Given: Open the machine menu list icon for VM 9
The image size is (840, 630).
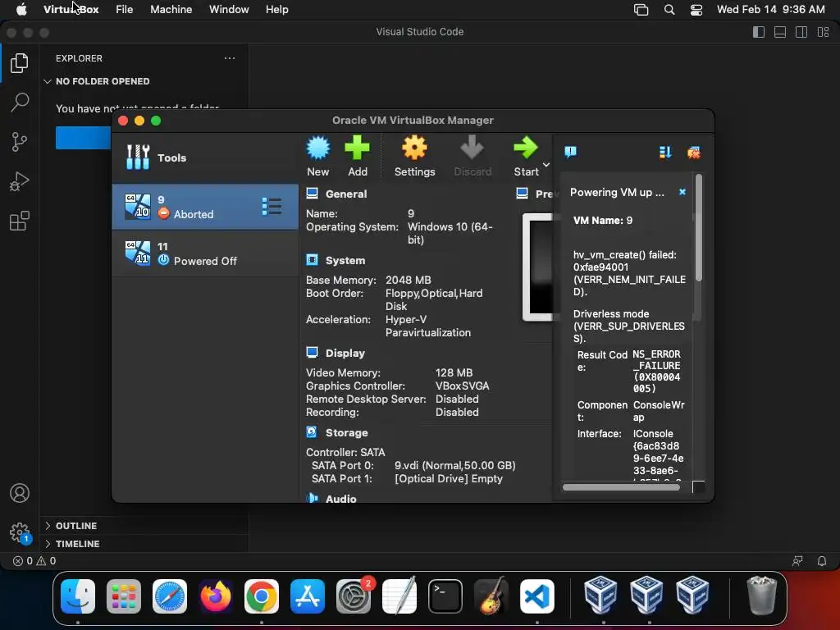Looking at the screenshot, I should coord(272,206).
